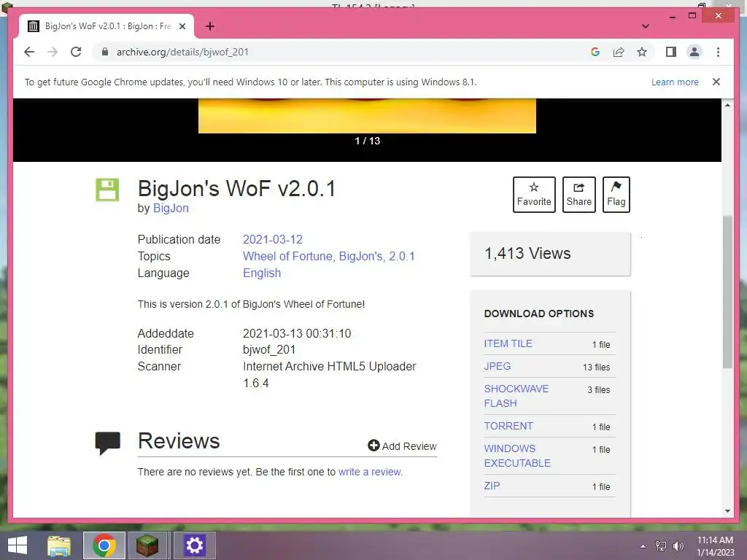Show hidden system tray icons

643,546
